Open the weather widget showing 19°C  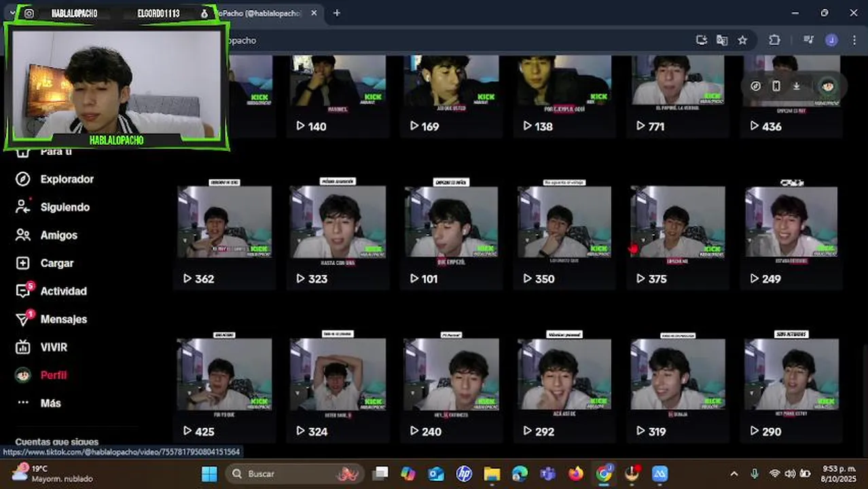pyautogui.click(x=52, y=473)
